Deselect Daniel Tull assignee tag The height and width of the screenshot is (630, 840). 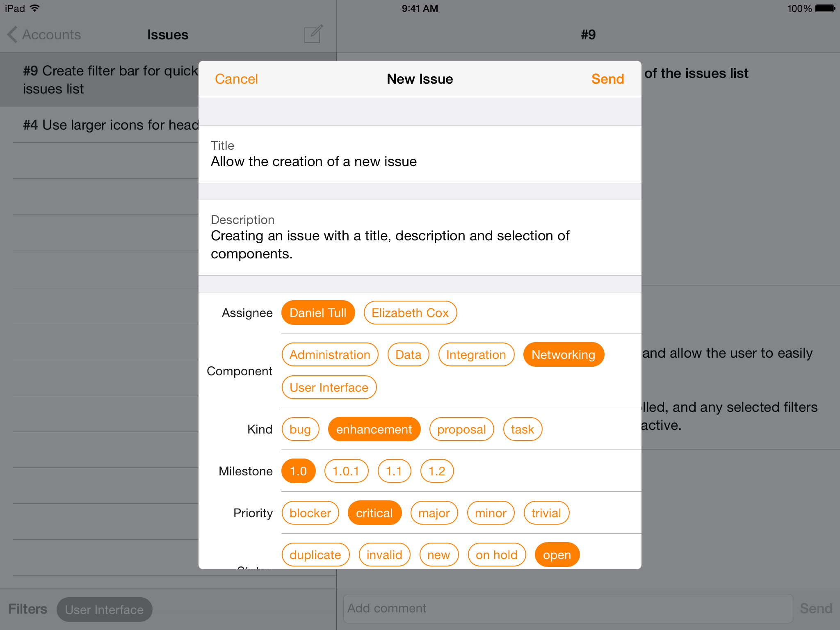[x=318, y=313]
